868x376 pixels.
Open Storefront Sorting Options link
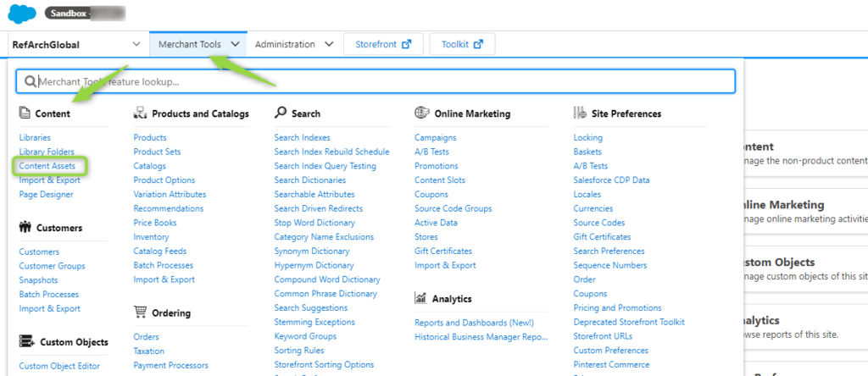(325, 365)
